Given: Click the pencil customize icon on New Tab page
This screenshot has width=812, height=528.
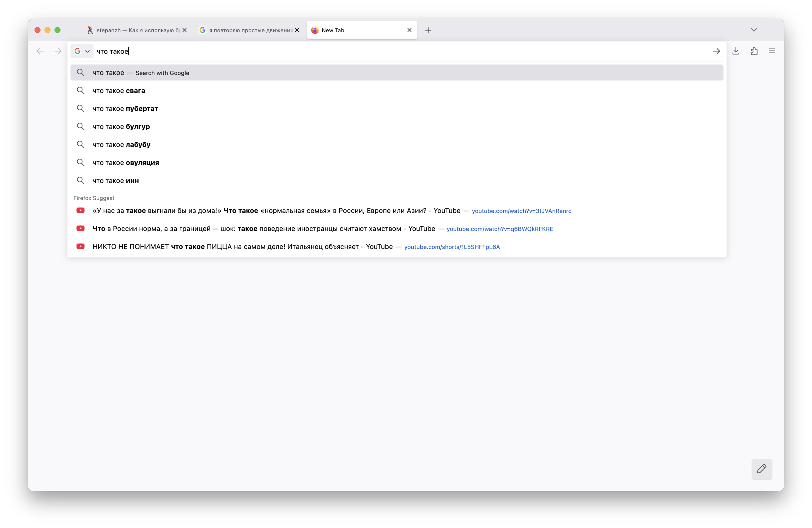Looking at the screenshot, I should point(762,469).
